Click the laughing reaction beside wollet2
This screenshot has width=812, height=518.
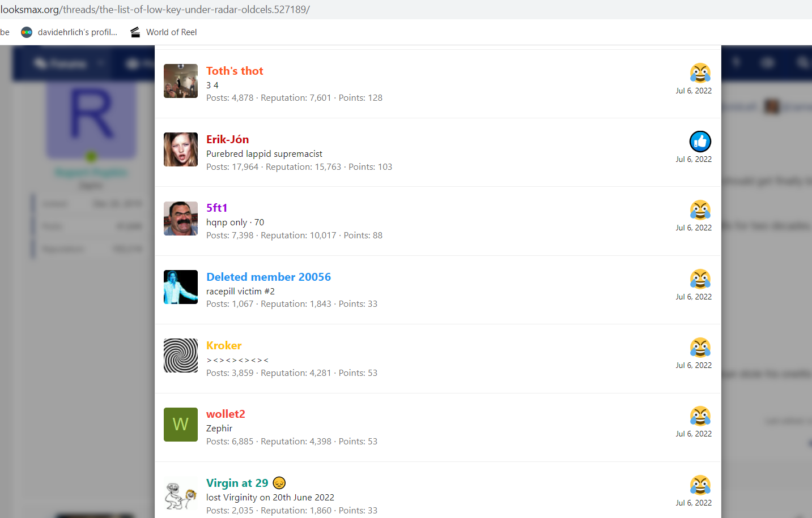click(x=700, y=416)
